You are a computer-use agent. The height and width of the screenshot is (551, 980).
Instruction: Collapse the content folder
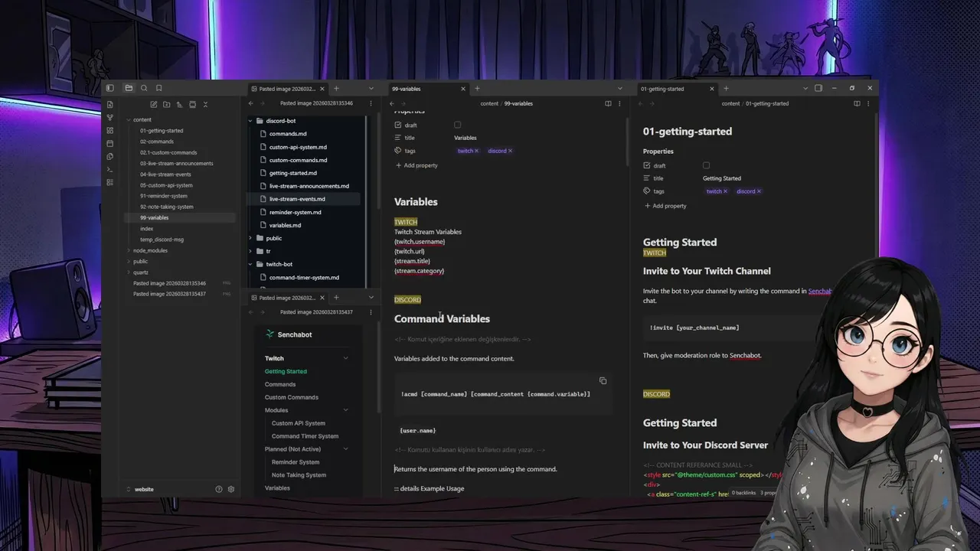click(129, 119)
